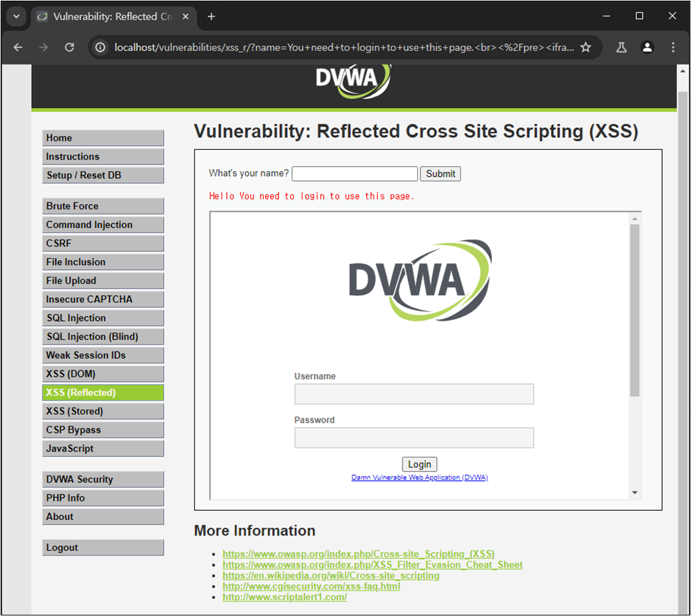691x616 pixels.
Task: Open XSS (Stored) page
Action: tap(103, 411)
